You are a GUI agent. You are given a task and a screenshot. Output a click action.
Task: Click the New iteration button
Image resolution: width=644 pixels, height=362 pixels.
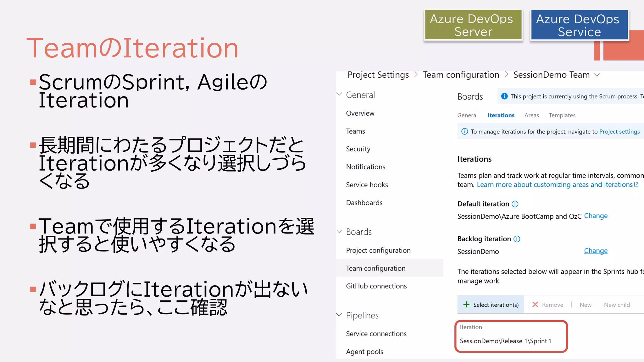[x=586, y=305]
